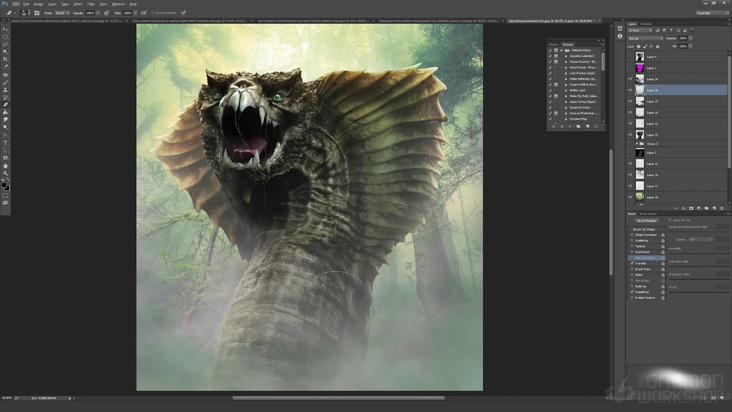732x412 pixels.
Task: Click the canvas horizontal scrollbar
Action: point(338,398)
